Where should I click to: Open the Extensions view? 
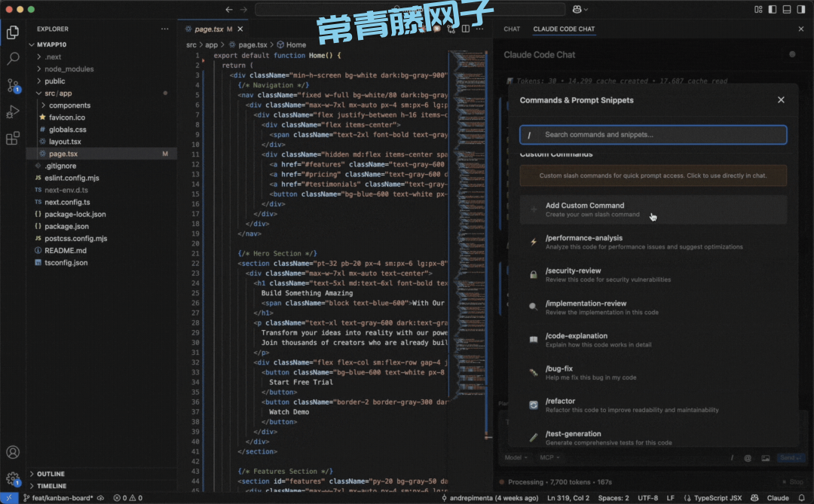13,139
